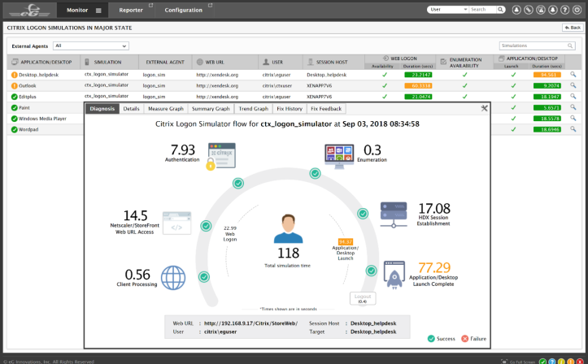
Task: Click the orange 94.37 launch time badge
Action: point(346,242)
